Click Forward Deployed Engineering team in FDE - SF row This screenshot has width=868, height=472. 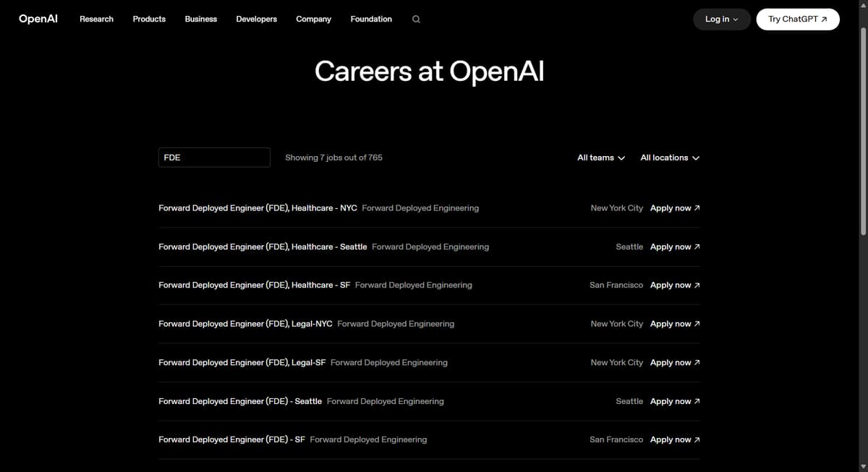(x=368, y=439)
